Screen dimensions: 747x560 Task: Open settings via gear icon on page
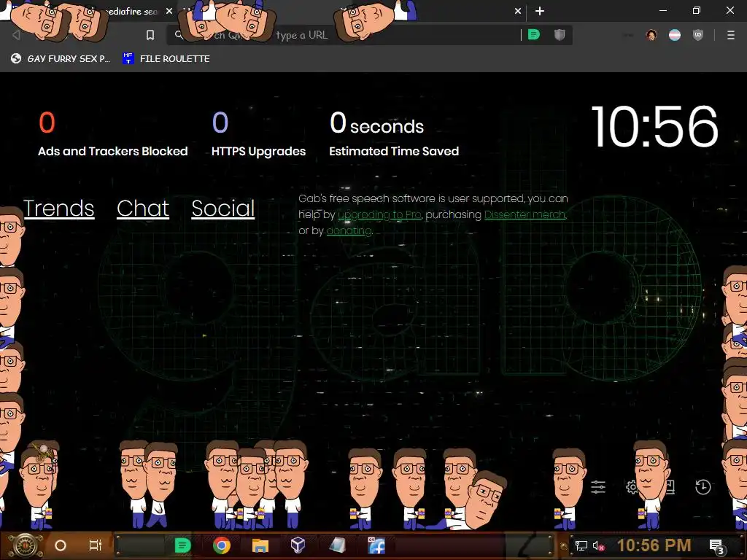(x=632, y=487)
